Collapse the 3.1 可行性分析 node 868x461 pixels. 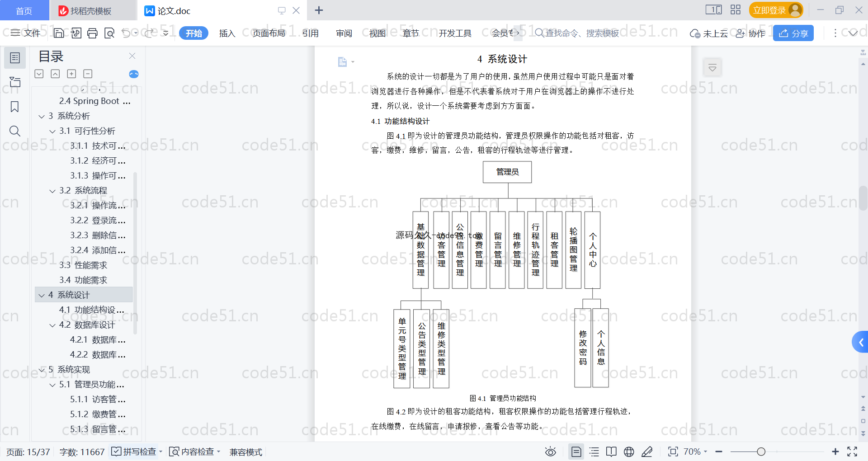pyautogui.click(x=52, y=132)
